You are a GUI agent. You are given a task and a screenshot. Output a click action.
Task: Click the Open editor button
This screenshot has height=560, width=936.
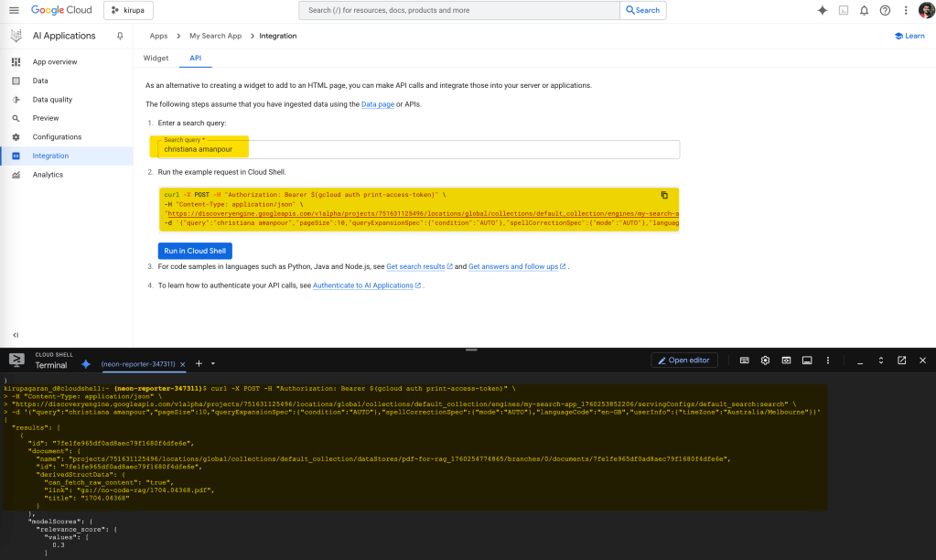point(684,361)
